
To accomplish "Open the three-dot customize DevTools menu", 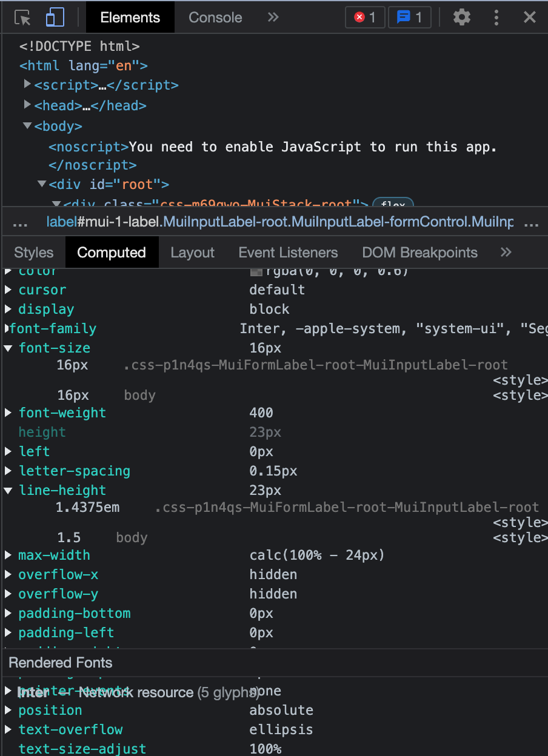I will click(x=496, y=17).
